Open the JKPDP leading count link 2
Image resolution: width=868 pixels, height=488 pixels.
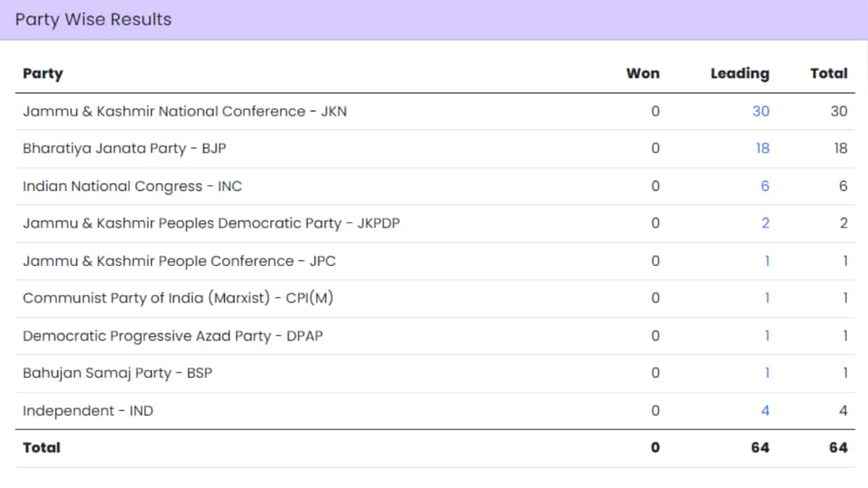pyautogui.click(x=765, y=223)
